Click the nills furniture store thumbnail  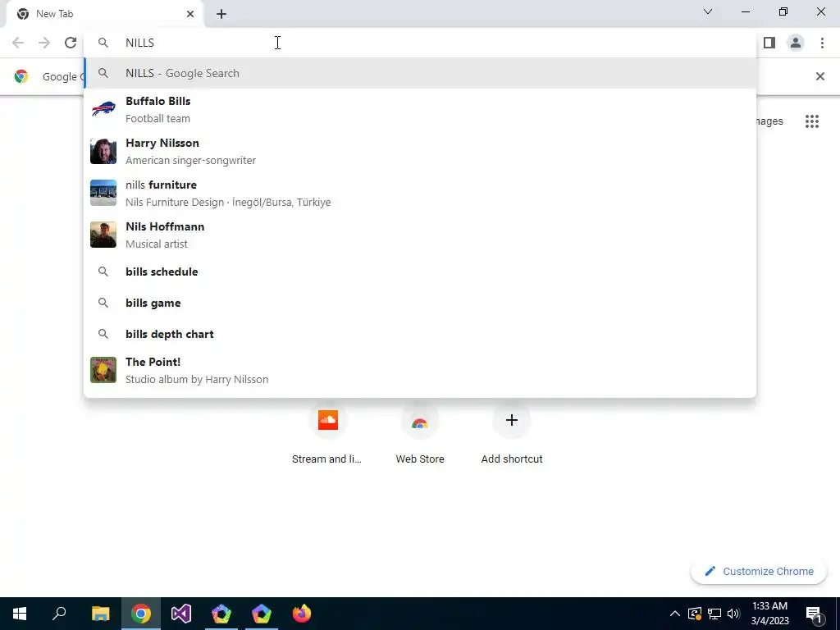click(x=103, y=193)
